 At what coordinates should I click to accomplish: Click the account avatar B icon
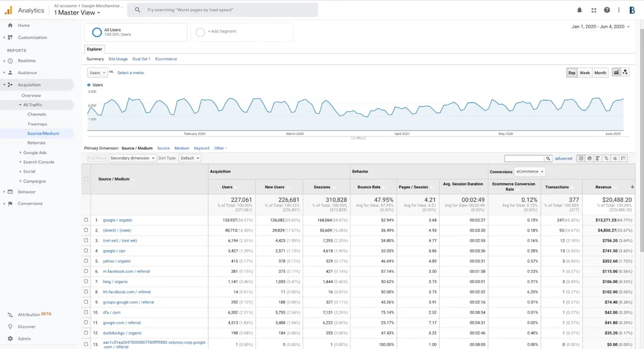pos(632,10)
